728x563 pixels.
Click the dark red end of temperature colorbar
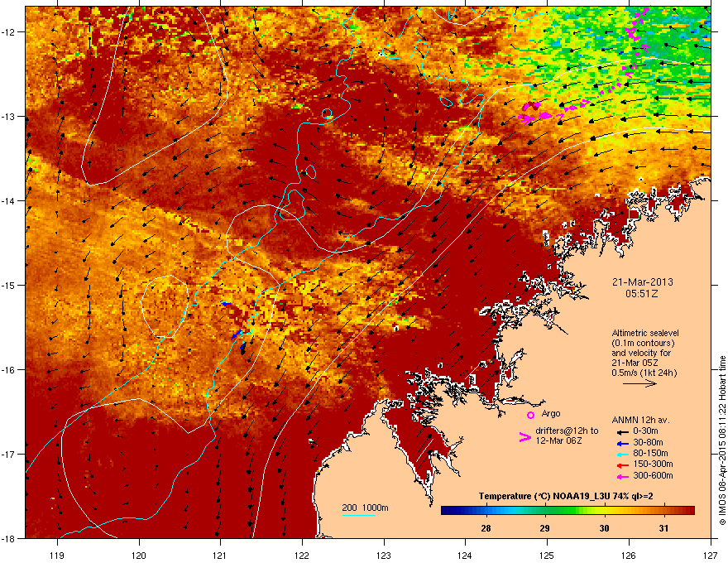pyautogui.click(x=689, y=511)
